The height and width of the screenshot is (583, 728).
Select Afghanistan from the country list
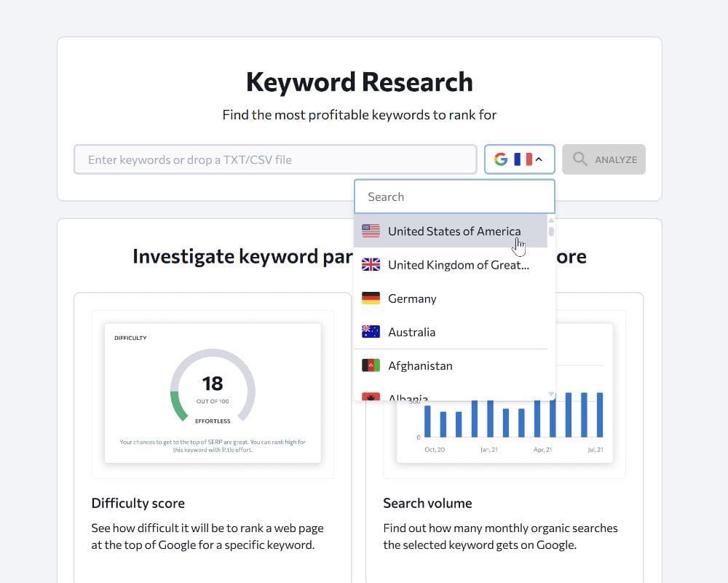click(x=451, y=366)
